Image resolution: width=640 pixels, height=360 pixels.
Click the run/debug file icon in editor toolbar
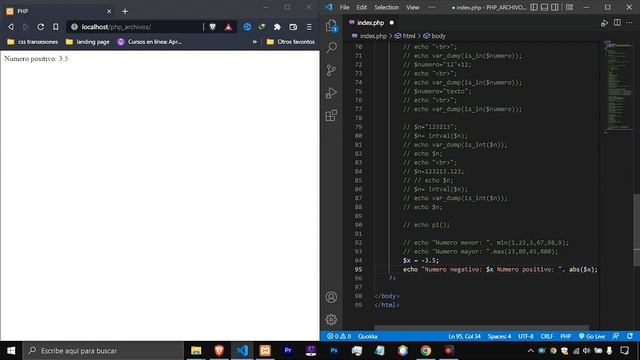click(x=604, y=23)
